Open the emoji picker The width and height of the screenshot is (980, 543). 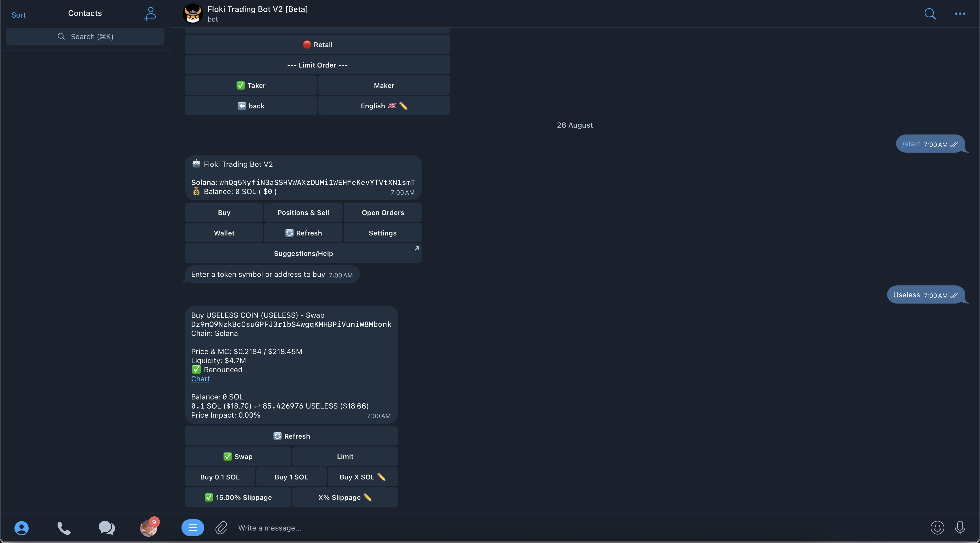tap(937, 527)
